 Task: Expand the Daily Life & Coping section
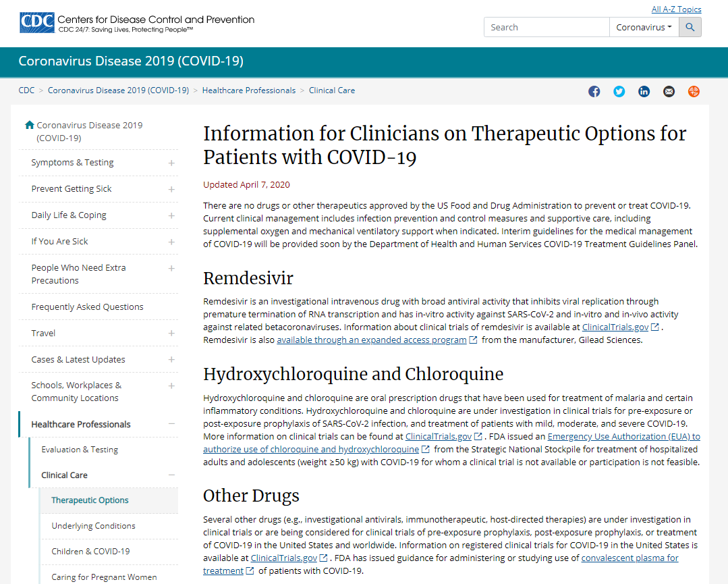[171, 215]
